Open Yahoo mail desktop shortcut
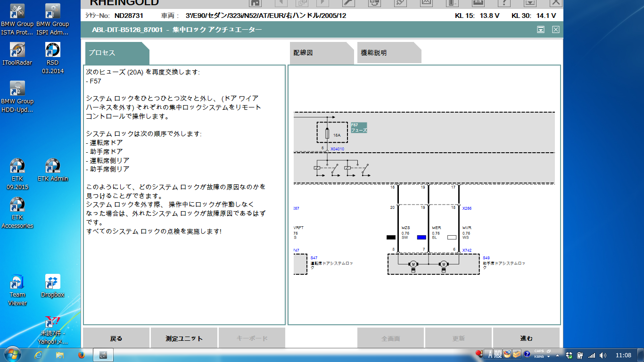 tap(52, 331)
